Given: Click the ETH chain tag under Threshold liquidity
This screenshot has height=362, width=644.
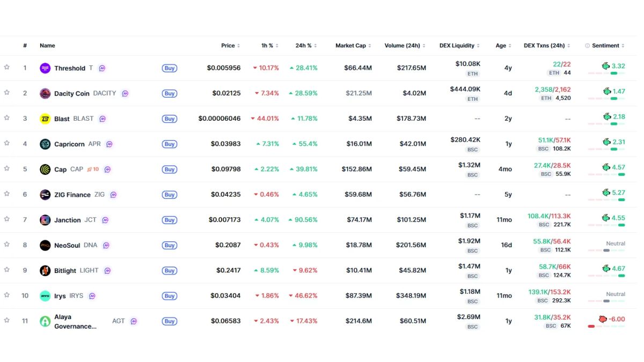Looking at the screenshot, I should coord(472,73).
